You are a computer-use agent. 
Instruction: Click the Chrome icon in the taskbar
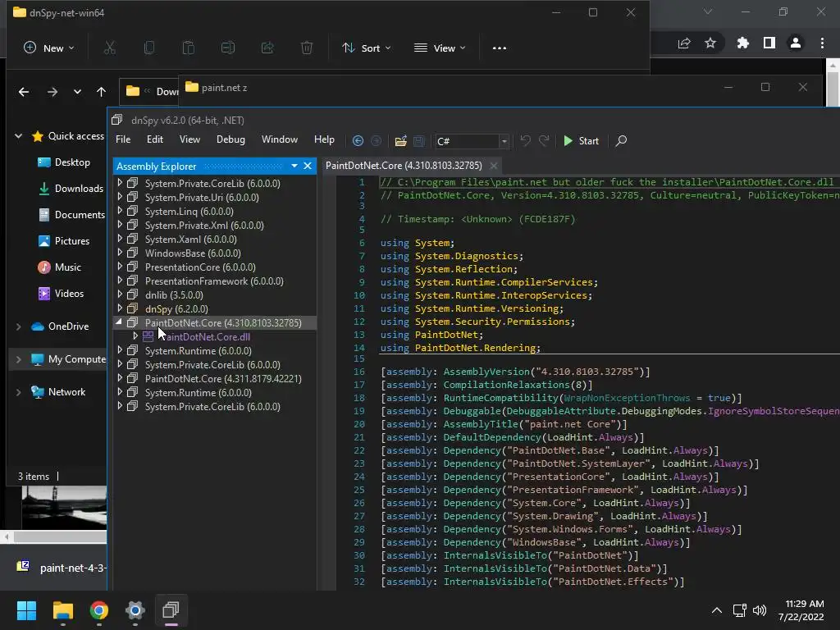click(99, 610)
